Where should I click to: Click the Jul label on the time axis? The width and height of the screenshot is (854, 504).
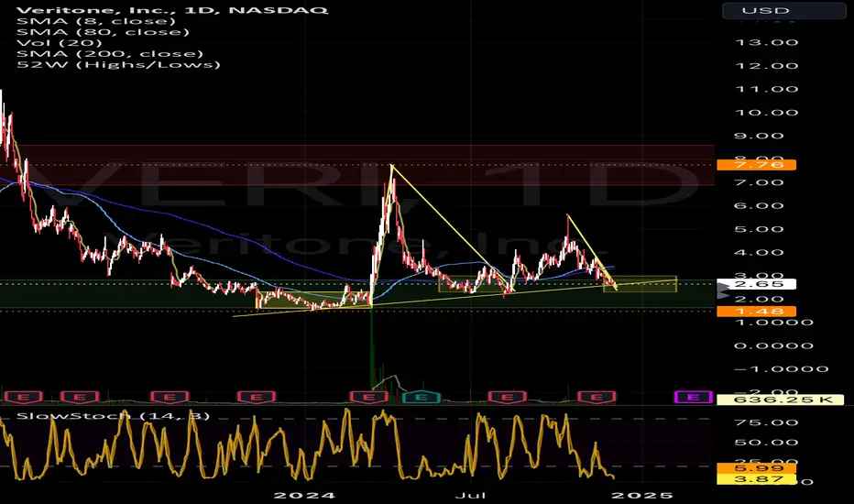tap(470, 495)
